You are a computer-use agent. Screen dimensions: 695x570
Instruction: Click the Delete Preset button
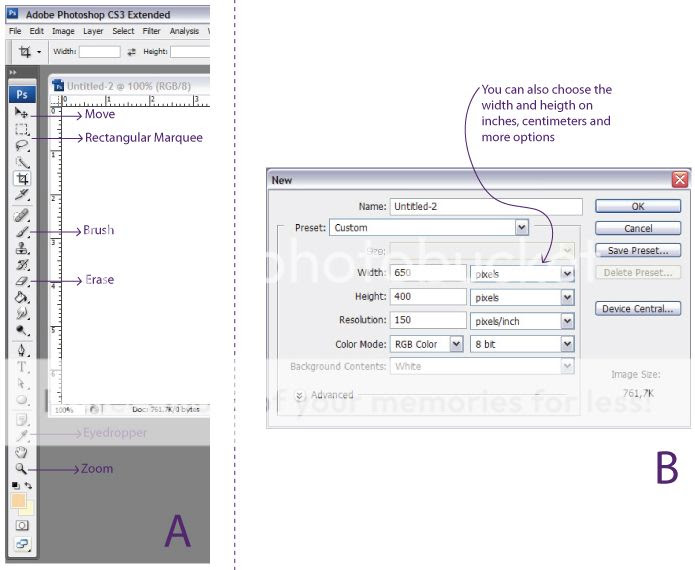pos(638,273)
